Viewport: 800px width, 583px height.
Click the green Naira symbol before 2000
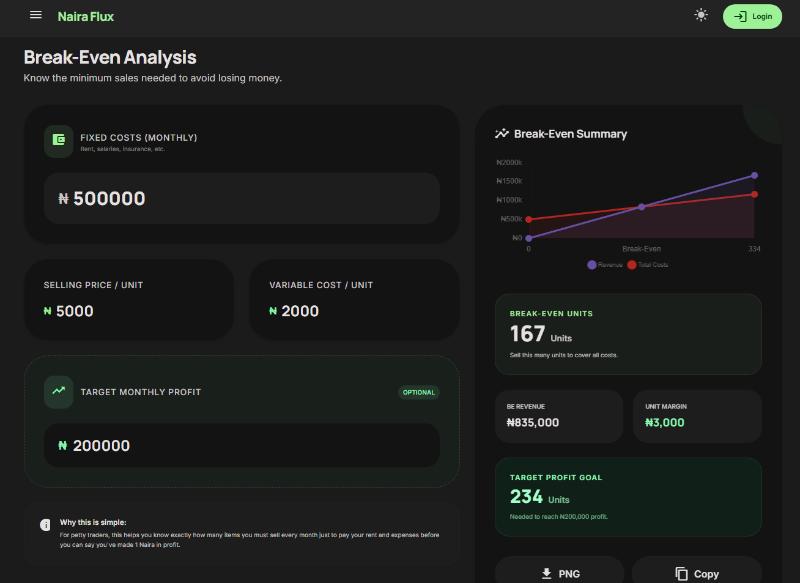273,311
